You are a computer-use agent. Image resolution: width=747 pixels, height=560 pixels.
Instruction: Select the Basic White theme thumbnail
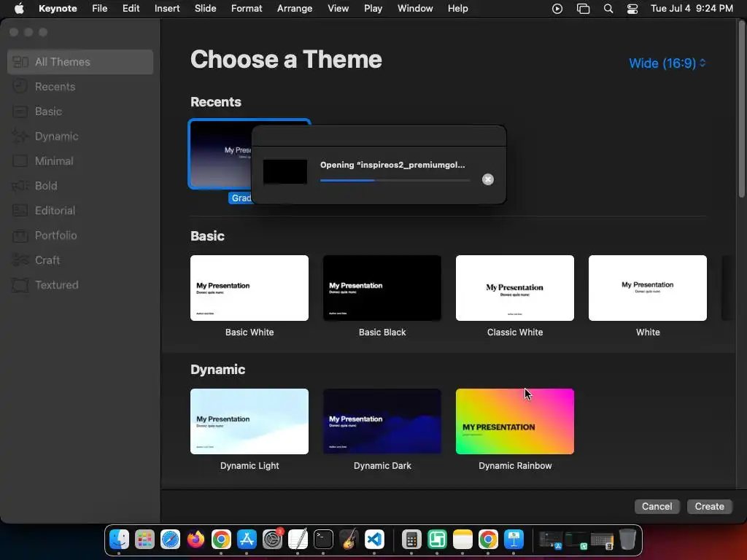pos(249,288)
